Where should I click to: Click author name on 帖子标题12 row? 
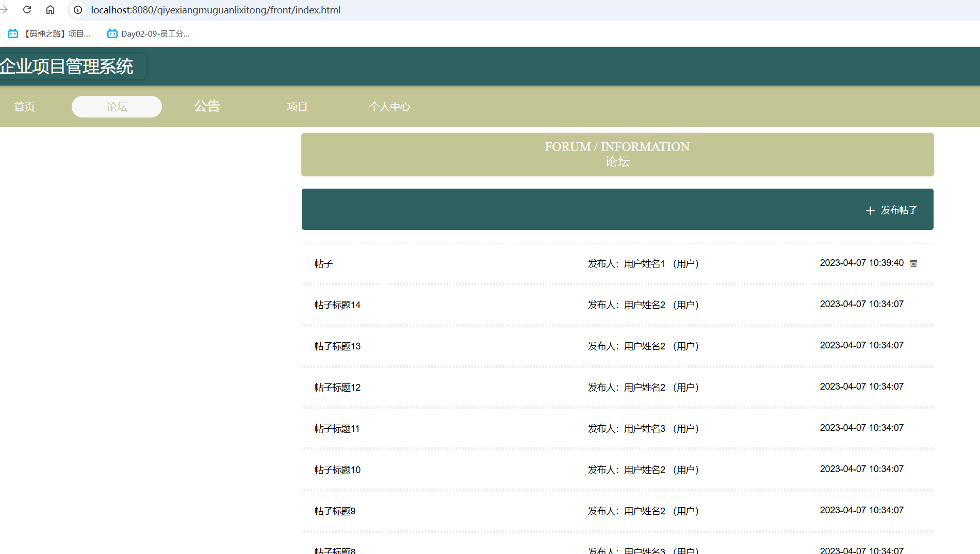tap(645, 388)
